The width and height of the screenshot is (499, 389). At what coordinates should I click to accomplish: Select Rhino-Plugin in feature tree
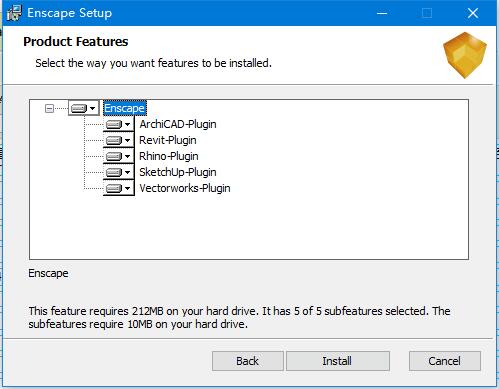coord(169,156)
